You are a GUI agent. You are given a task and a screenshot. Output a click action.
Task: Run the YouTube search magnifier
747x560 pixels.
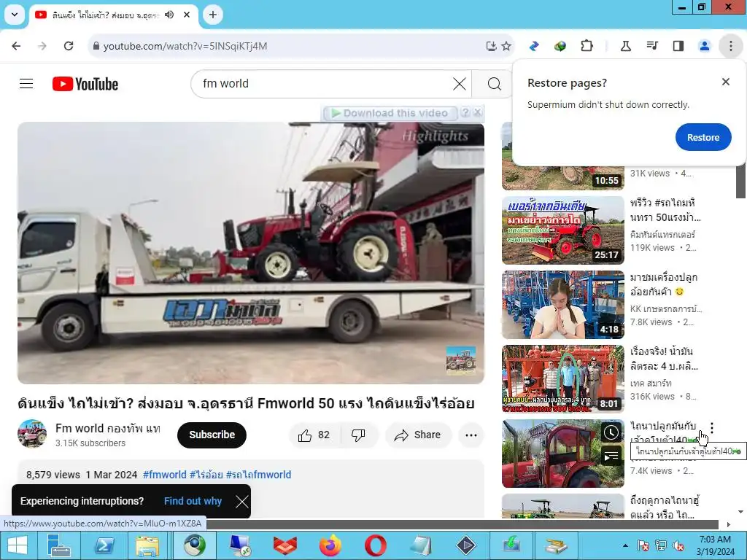pyautogui.click(x=495, y=84)
